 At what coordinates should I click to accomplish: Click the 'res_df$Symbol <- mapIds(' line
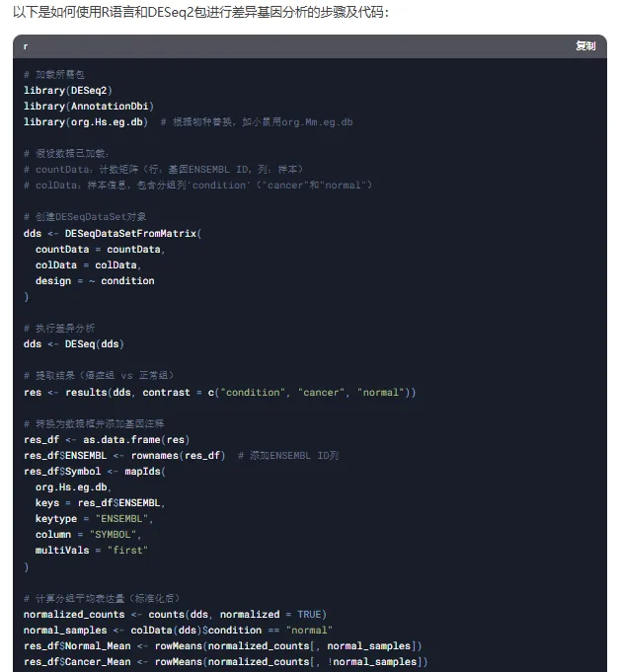(x=95, y=471)
